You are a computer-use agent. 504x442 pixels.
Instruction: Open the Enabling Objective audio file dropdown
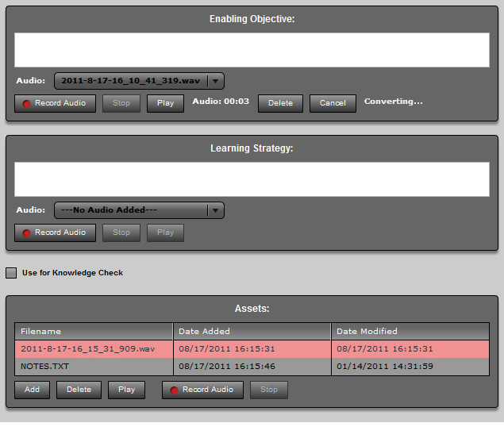pyautogui.click(x=215, y=81)
